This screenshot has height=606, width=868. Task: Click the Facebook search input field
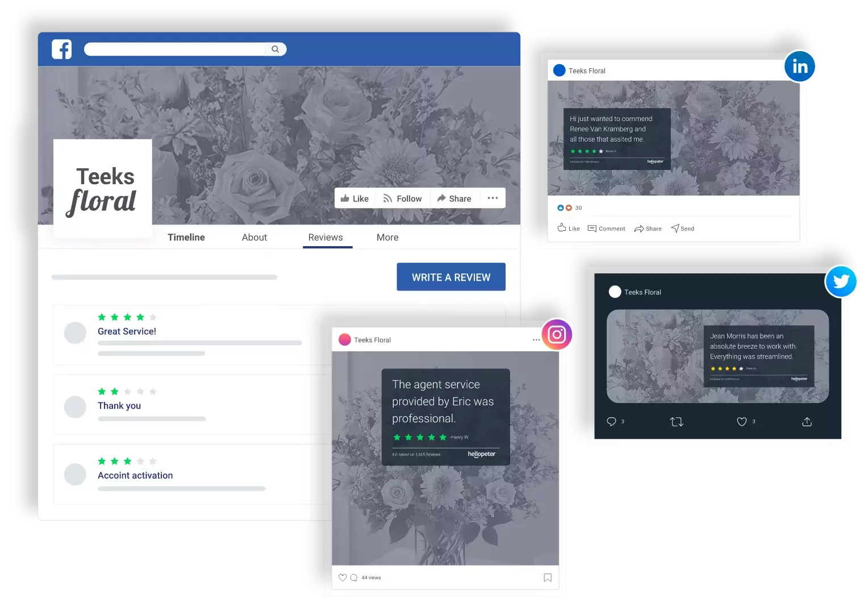(x=176, y=49)
